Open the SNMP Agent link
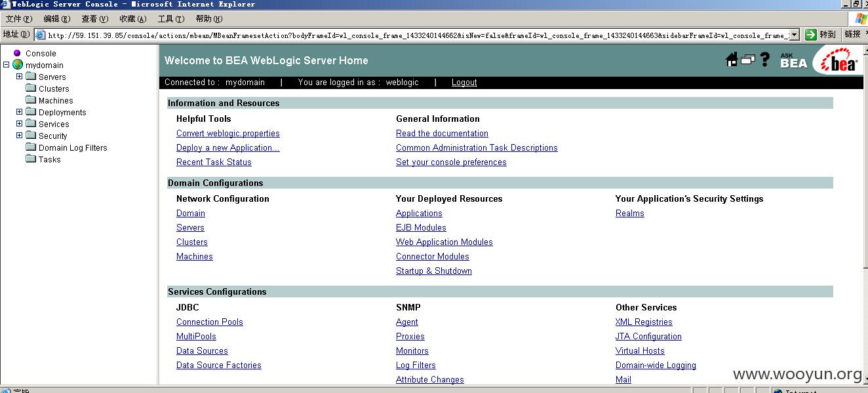 pyautogui.click(x=407, y=322)
